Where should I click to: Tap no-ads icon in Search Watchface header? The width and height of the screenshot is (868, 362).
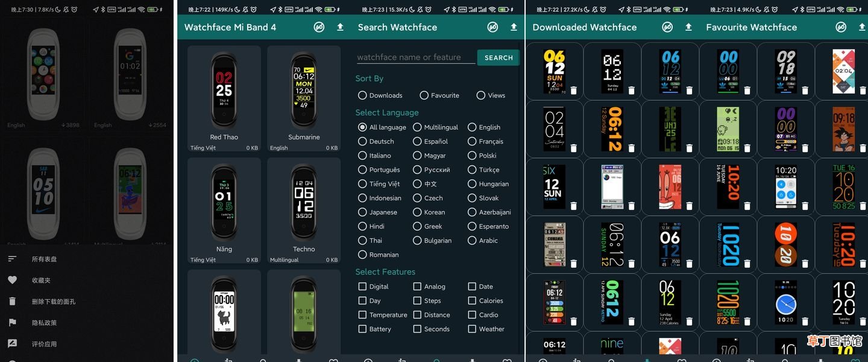492,27
